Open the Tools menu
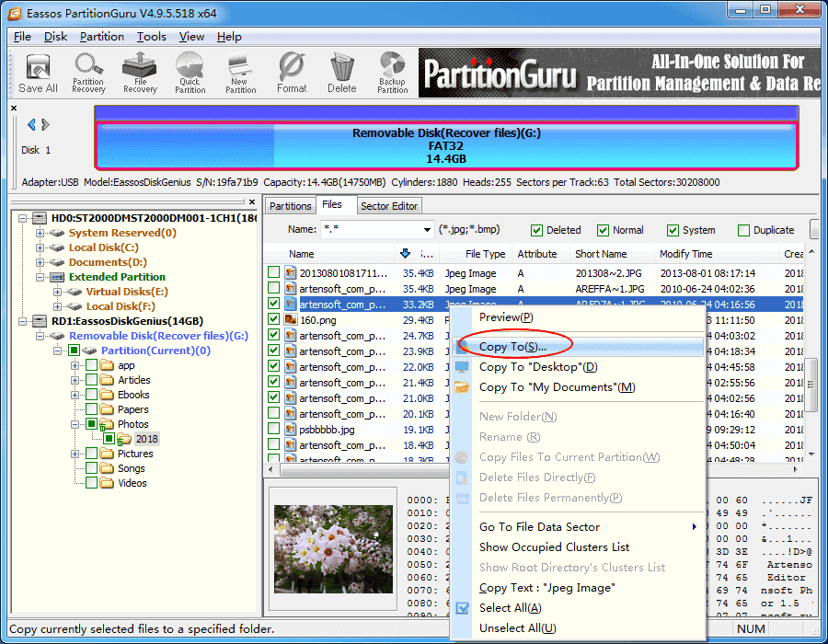This screenshot has width=828, height=644. coord(152,37)
